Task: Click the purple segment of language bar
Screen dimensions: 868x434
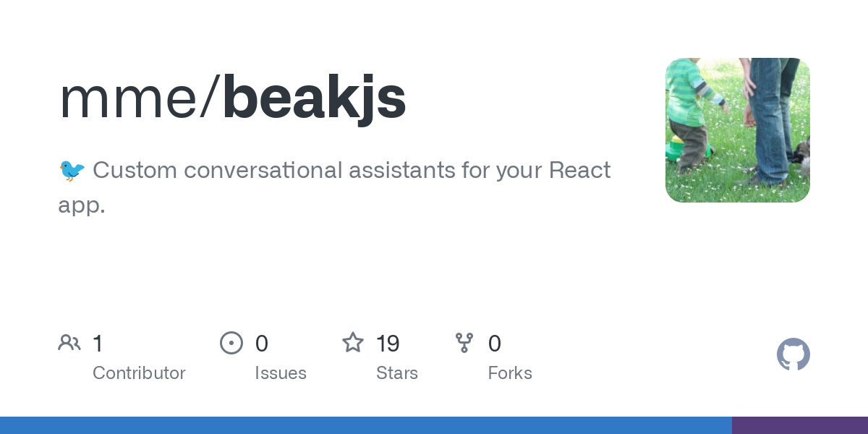Action: click(x=799, y=425)
